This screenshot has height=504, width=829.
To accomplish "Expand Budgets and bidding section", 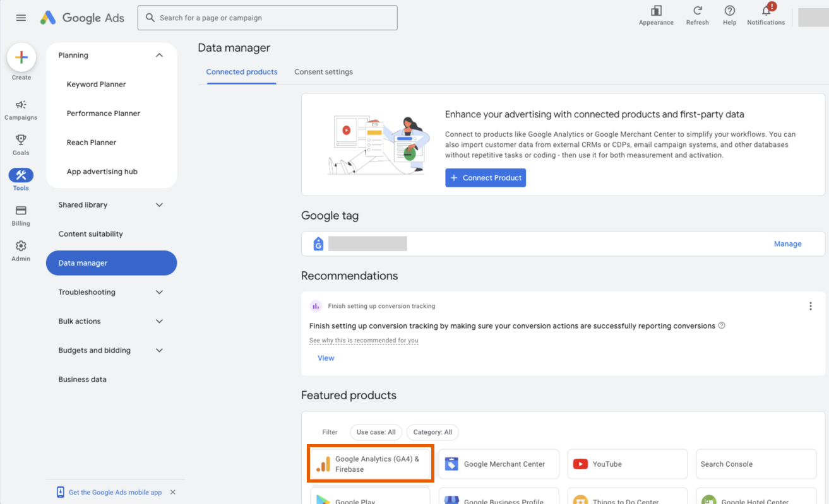I will 159,350.
